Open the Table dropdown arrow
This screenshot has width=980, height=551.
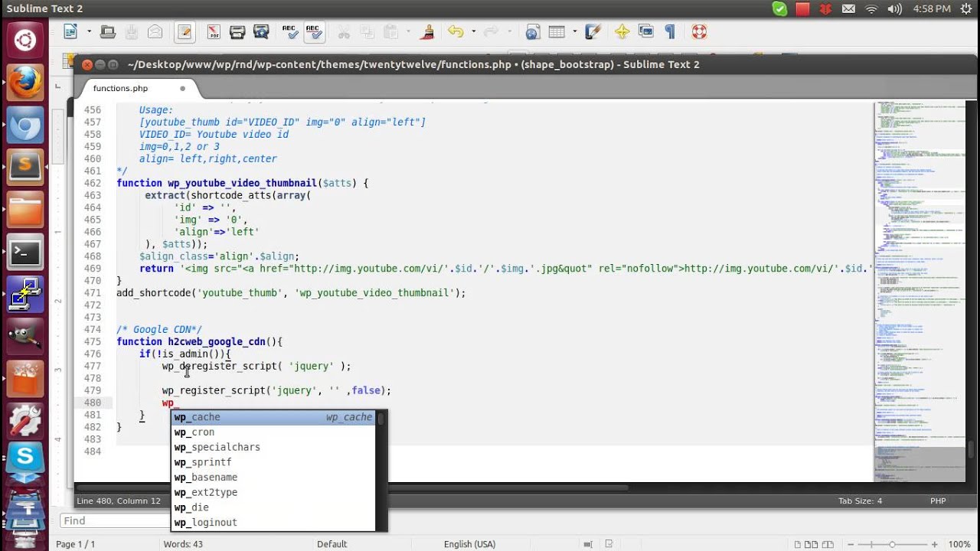[574, 32]
